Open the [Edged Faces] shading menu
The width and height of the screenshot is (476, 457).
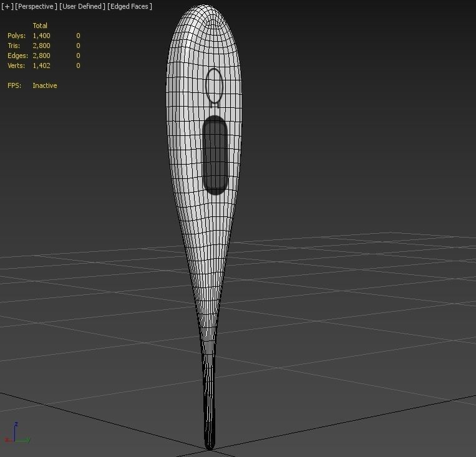pyautogui.click(x=130, y=6)
